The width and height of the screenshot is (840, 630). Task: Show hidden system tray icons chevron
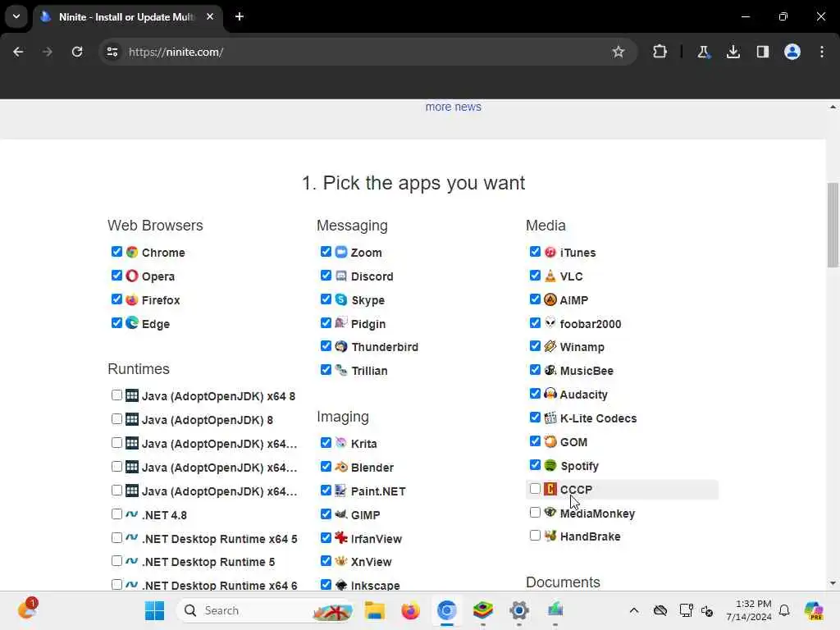pyautogui.click(x=634, y=610)
